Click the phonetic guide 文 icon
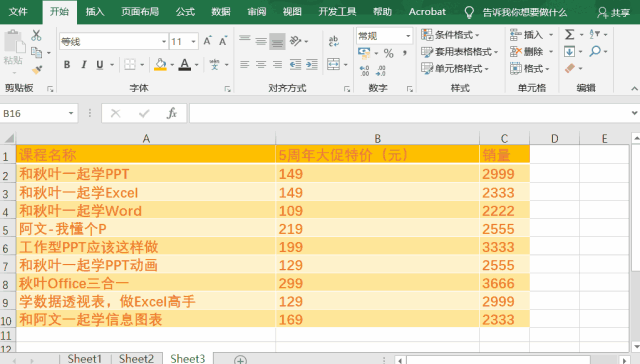This screenshot has height=364, width=640. click(215, 64)
